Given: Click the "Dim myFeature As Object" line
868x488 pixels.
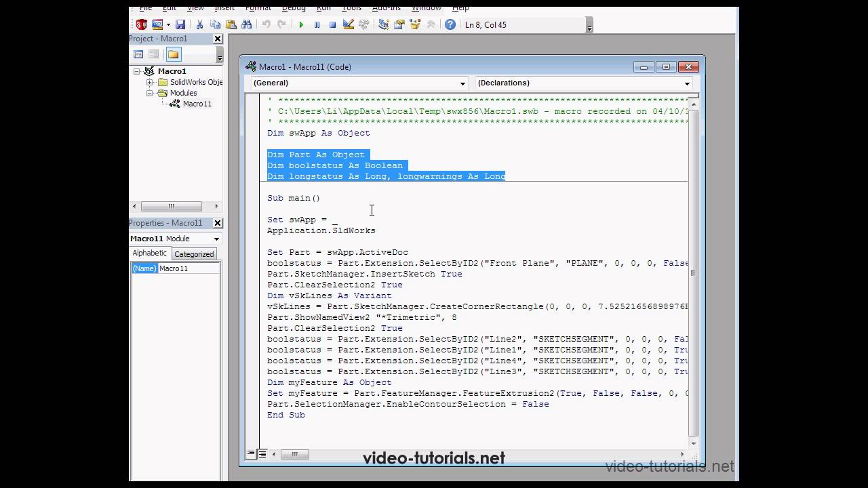Looking at the screenshot, I should pyautogui.click(x=330, y=382).
